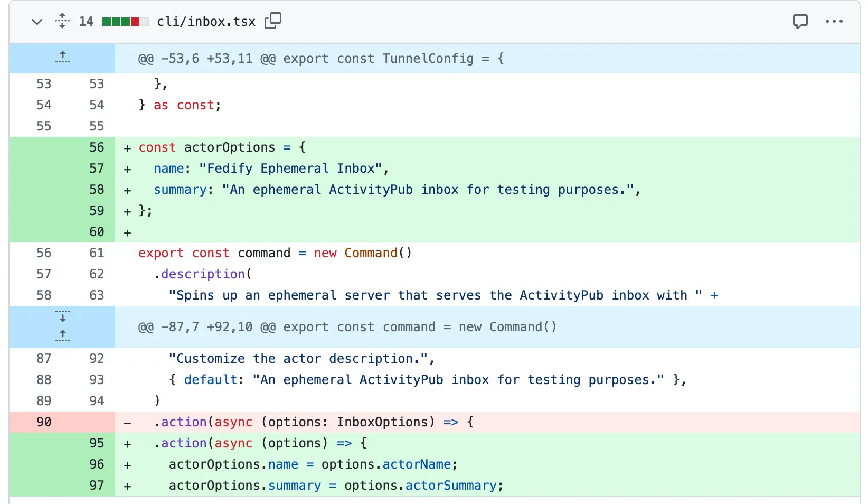Click added line number 56 for actorOptions
The height and width of the screenshot is (504, 868).
click(97, 147)
